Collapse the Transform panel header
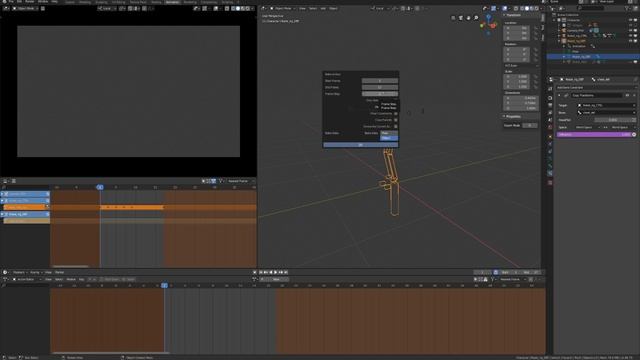 (x=513, y=15)
